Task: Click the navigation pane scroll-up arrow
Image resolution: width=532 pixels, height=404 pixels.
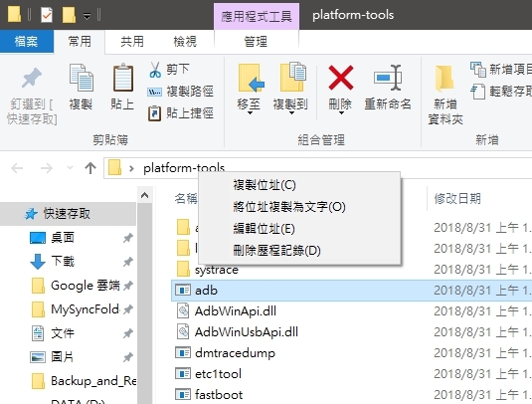Action: [x=144, y=195]
